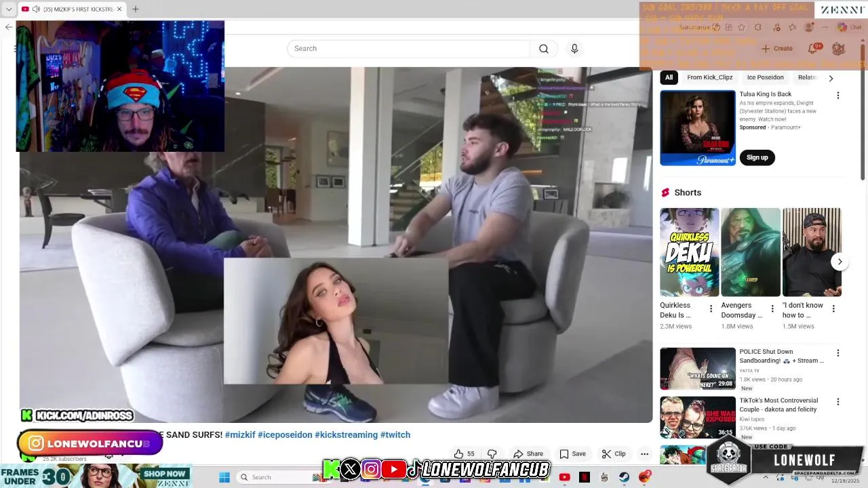Open the tab actions dropdown
Image resolution: width=868 pixels, height=488 pixels.
tap(9, 9)
